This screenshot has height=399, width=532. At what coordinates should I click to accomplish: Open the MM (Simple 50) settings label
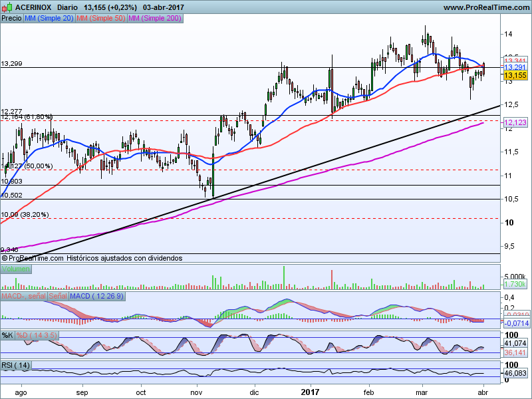[101, 19]
